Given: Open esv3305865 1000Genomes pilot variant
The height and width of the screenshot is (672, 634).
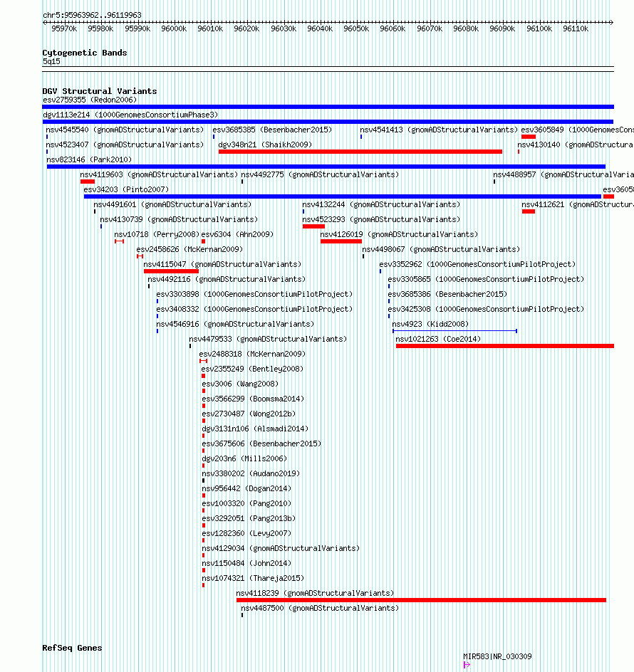Looking at the screenshot, I should (x=486, y=280).
